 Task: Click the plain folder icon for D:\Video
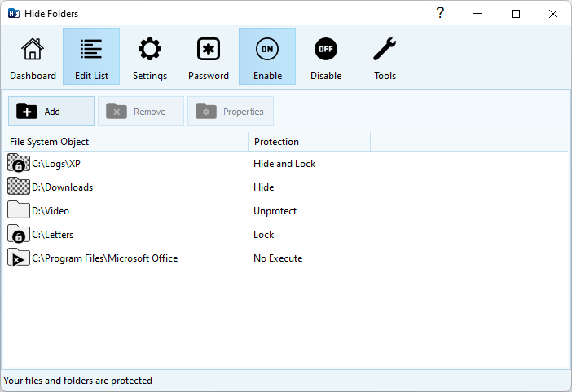click(18, 210)
